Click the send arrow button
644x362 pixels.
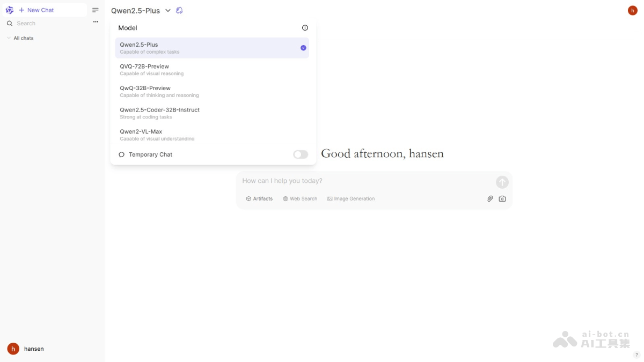(502, 182)
